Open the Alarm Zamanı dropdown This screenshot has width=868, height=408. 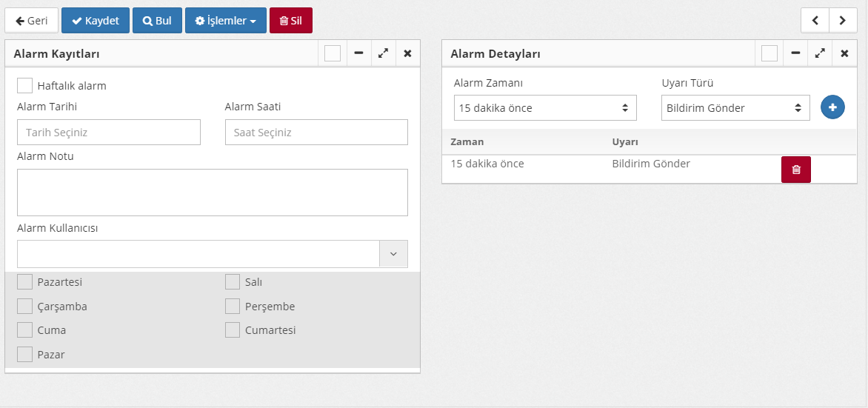[545, 108]
